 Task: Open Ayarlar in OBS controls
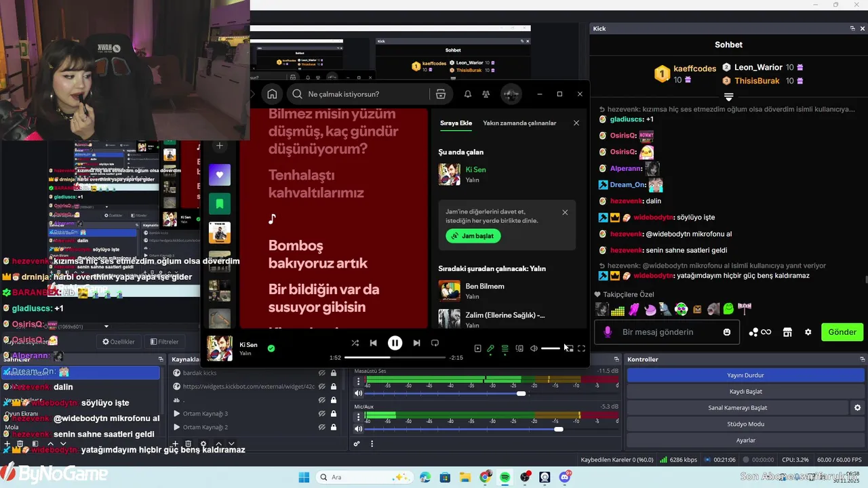click(745, 440)
